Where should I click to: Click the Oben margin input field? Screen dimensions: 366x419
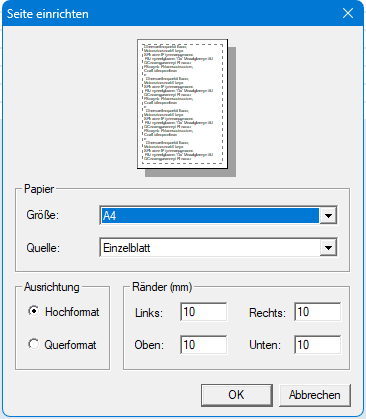[204, 345]
